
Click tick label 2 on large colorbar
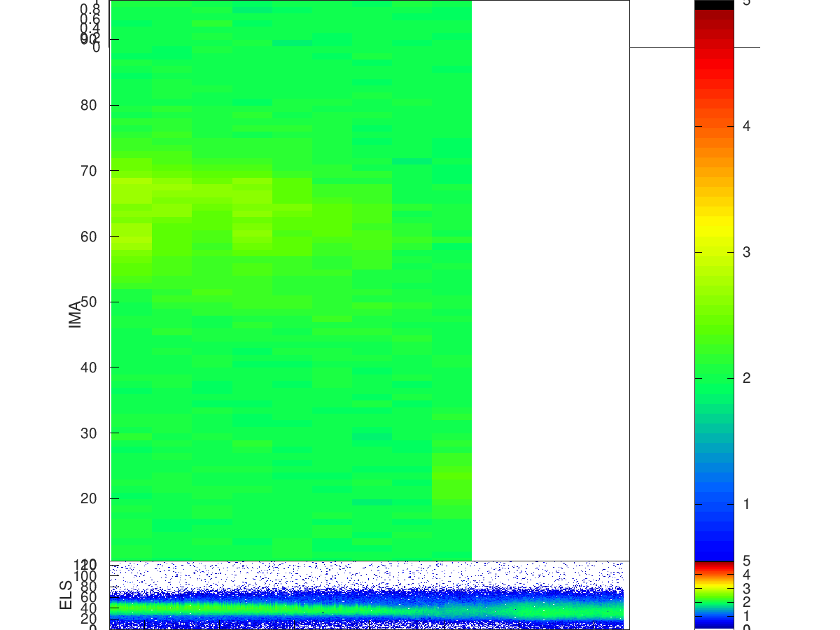point(747,378)
